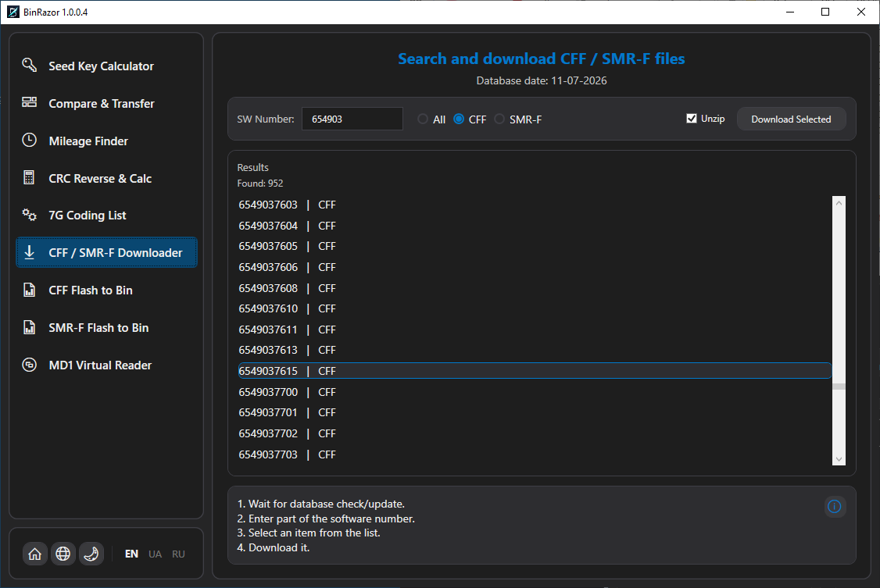Switch language to UA

click(x=155, y=554)
